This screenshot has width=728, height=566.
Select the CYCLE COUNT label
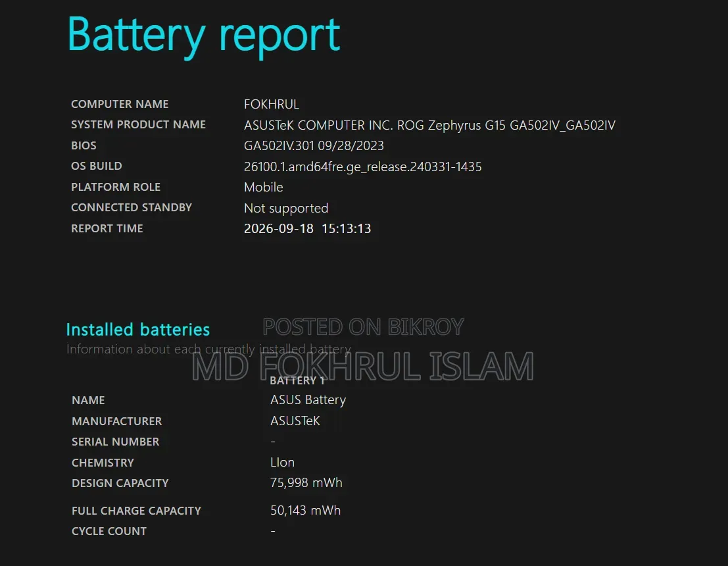point(109,531)
